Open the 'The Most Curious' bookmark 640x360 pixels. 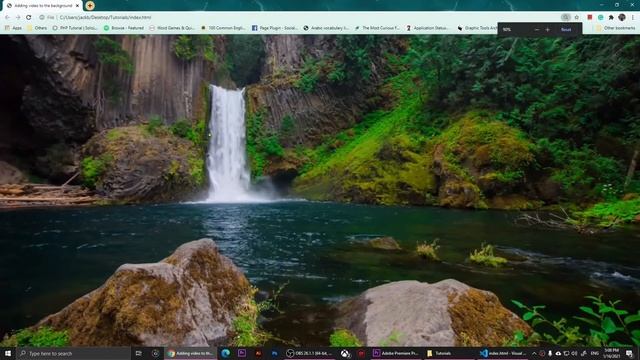point(378,28)
